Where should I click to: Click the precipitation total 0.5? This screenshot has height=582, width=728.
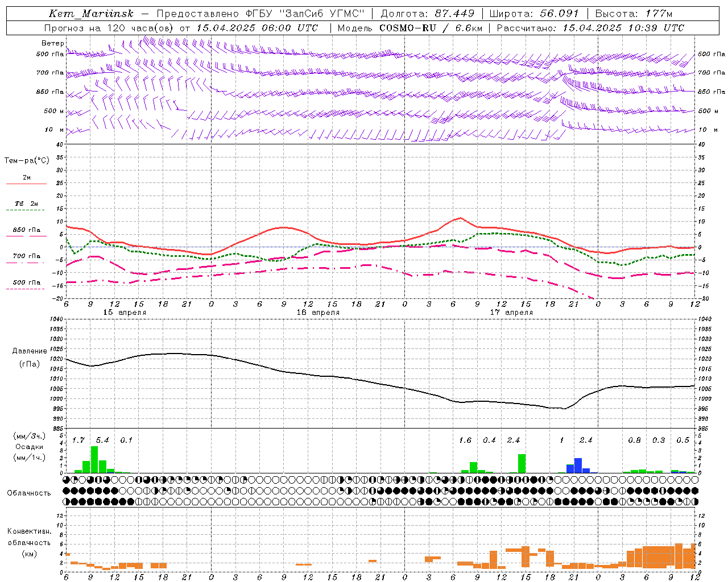(682, 440)
